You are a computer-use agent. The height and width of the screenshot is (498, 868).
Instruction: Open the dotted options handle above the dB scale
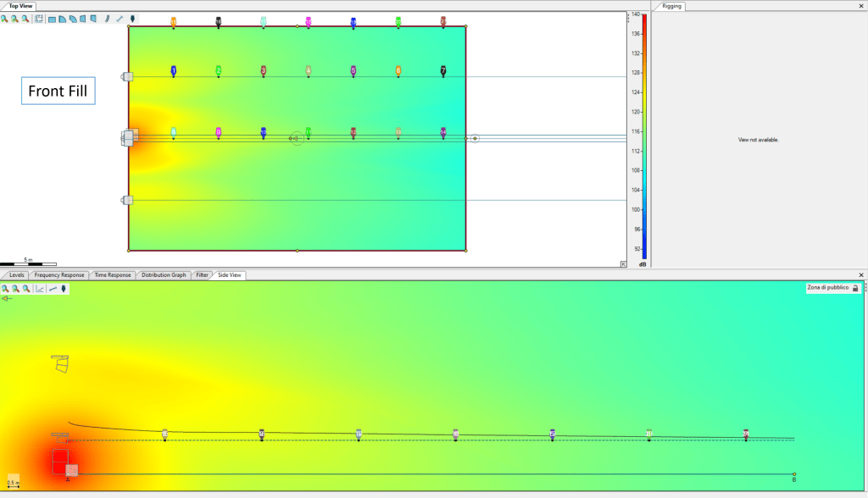pyautogui.click(x=629, y=16)
